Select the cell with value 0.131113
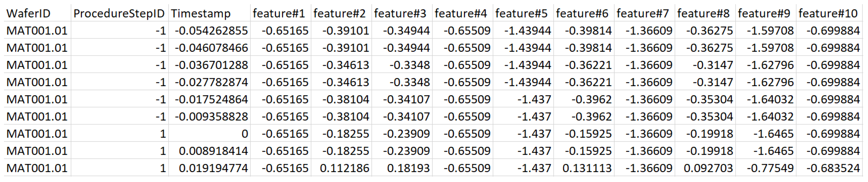 tap(584, 168)
